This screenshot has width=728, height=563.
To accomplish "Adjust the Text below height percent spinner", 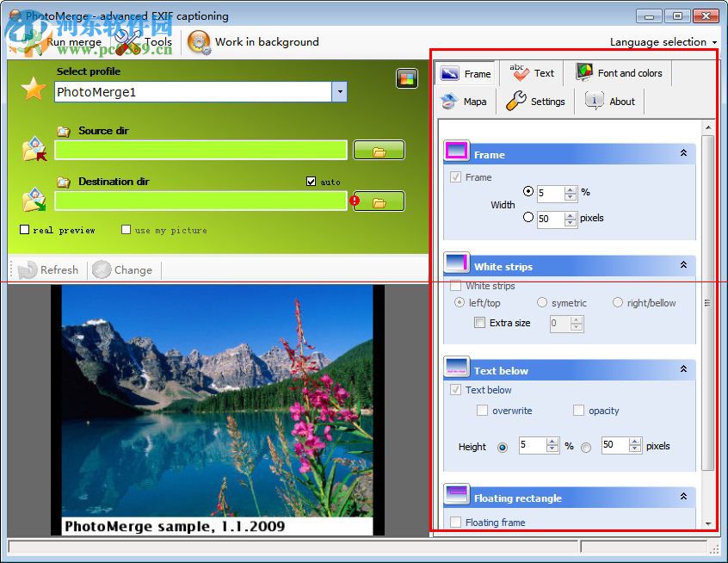I will tap(552, 445).
